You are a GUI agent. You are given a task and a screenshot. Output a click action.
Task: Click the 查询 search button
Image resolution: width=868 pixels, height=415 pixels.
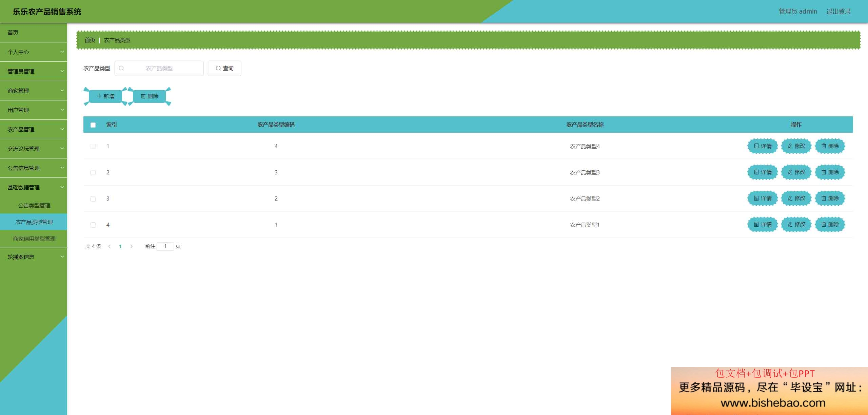(224, 68)
